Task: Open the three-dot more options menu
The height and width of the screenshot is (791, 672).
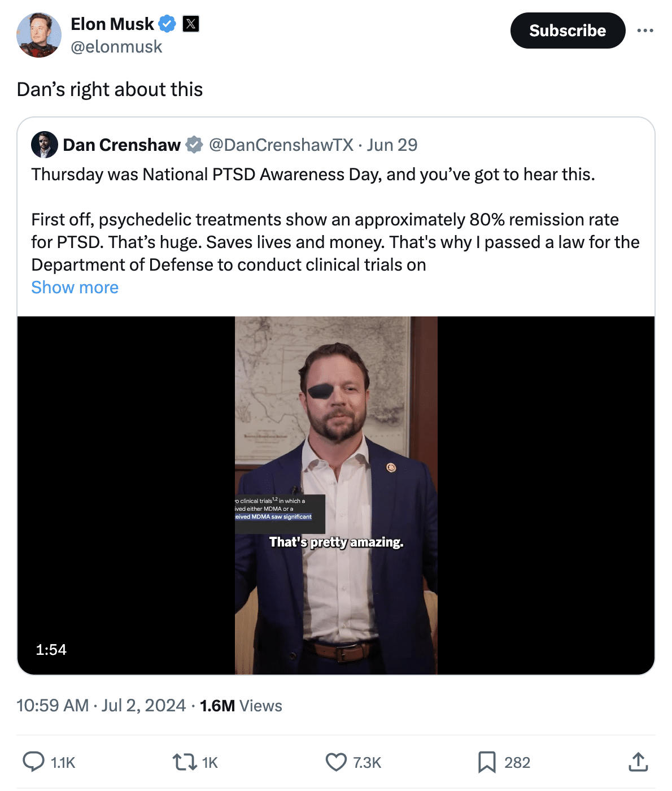Action: click(x=645, y=31)
